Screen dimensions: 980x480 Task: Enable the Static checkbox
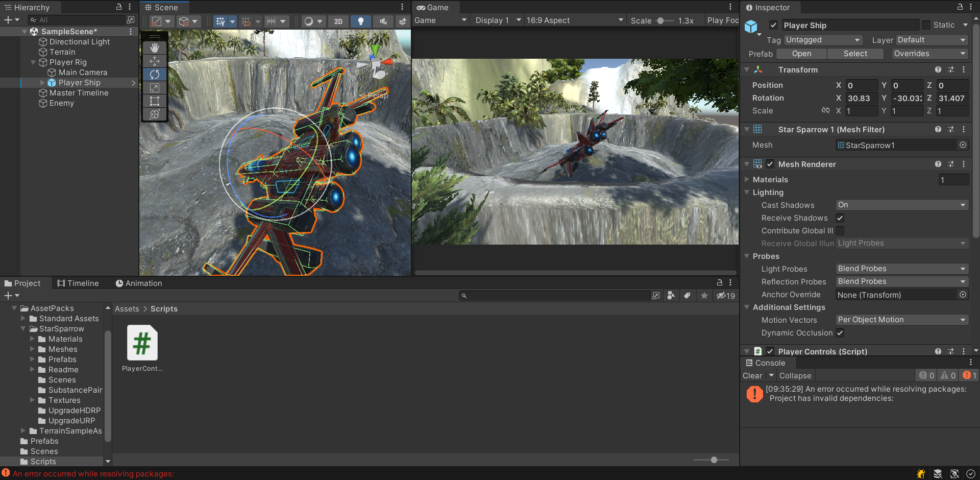coord(926,25)
